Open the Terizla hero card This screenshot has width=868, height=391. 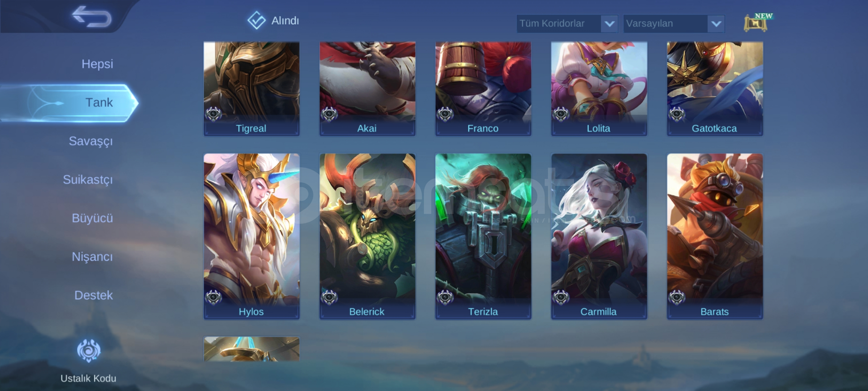click(483, 236)
